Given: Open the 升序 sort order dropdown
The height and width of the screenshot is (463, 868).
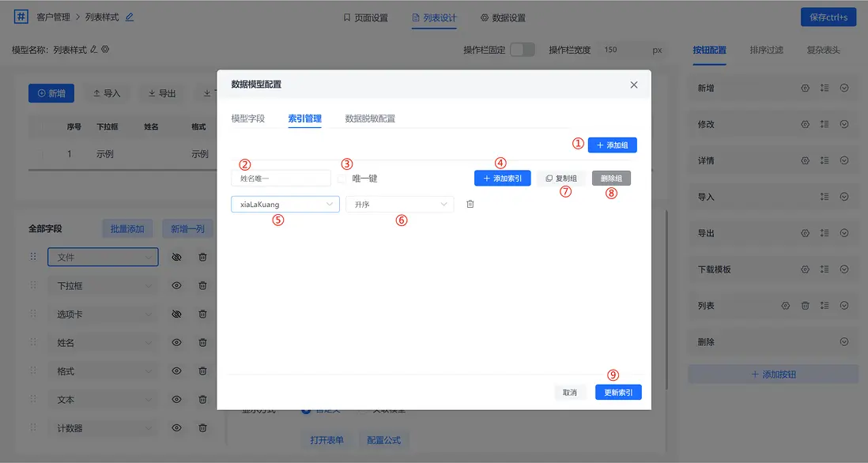Looking at the screenshot, I should pyautogui.click(x=399, y=204).
